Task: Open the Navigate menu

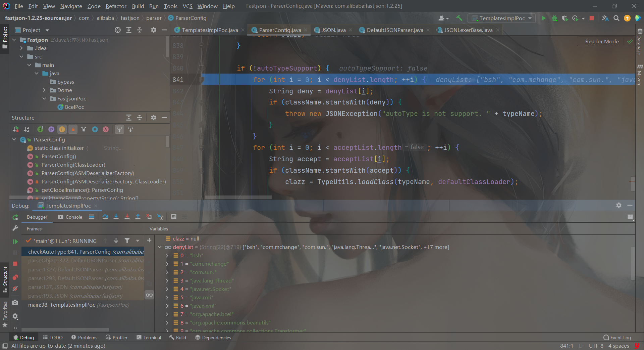Action: click(71, 6)
